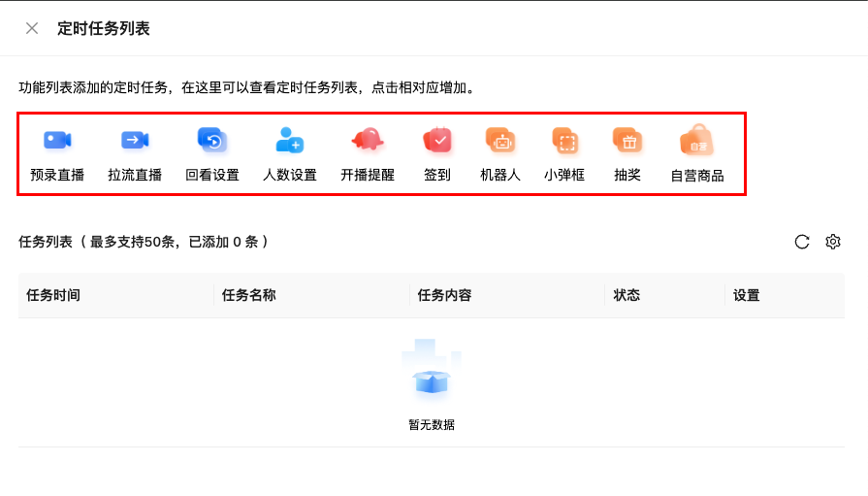Click the 任务时间 column header
The height and width of the screenshot is (496, 868).
53,295
